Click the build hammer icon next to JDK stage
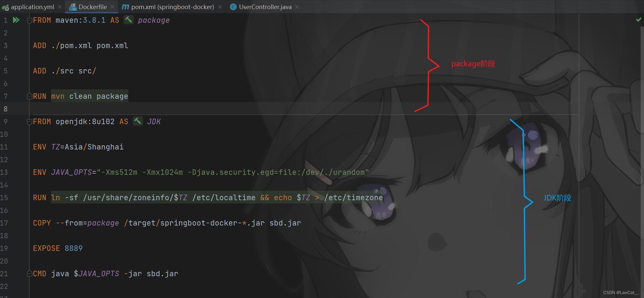This screenshot has width=644, height=298. click(138, 121)
